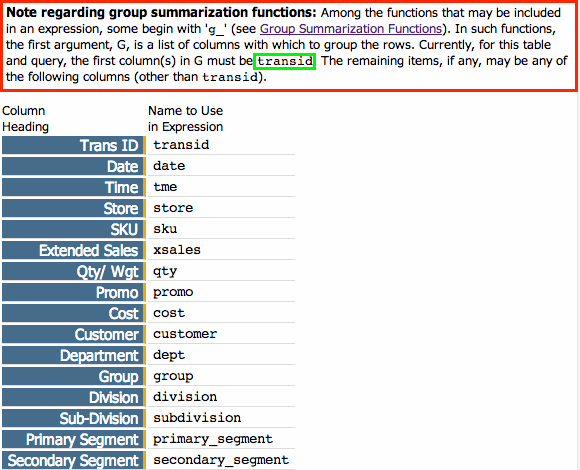
Task: Click the Cost column heading
Action: pyautogui.click(x=74, y=313)
